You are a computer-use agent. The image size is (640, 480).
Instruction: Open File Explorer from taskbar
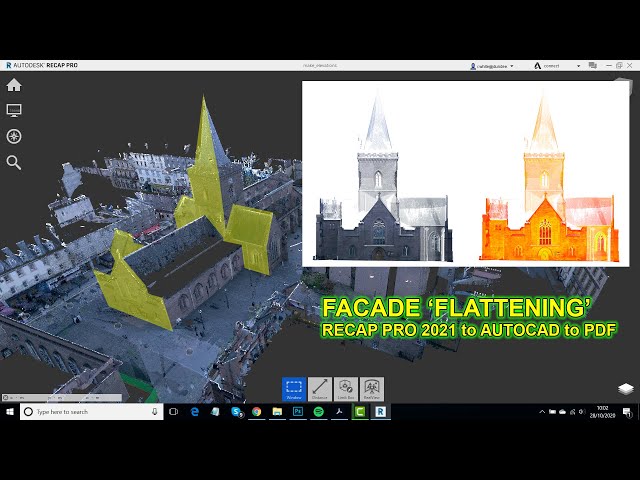278,412
